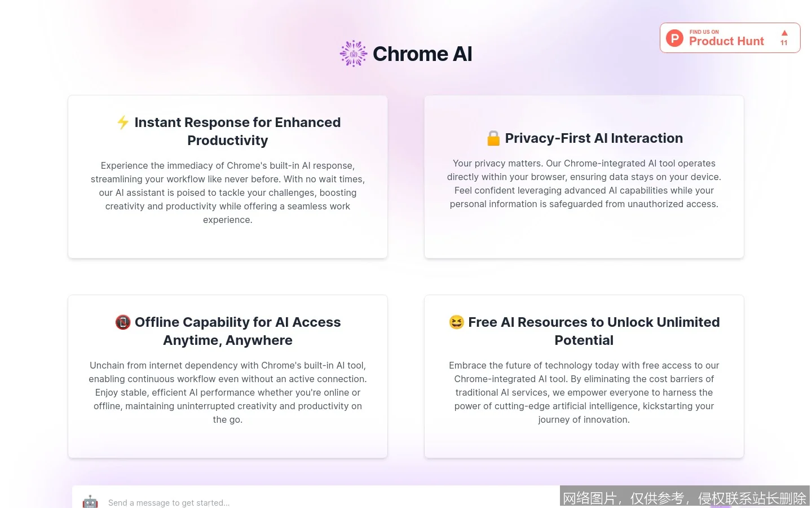
Task: Click the lightning bolt icon on the productivity card
Action: pyautogui.click(x=123, y=122)
